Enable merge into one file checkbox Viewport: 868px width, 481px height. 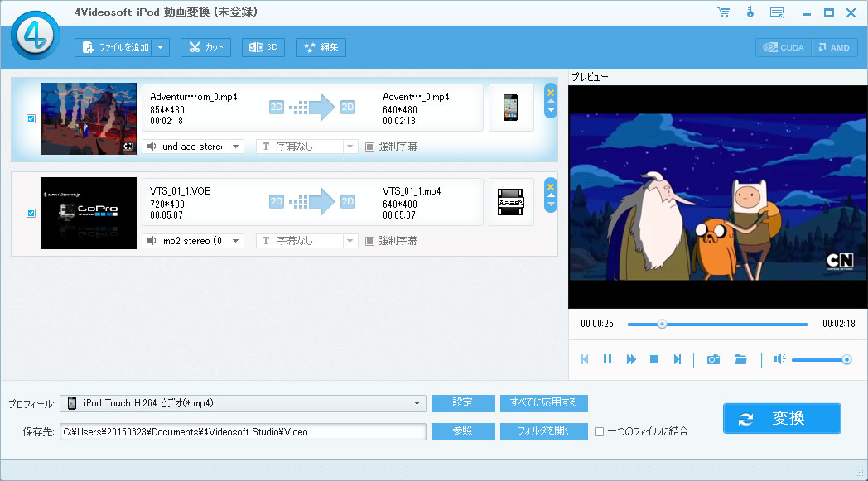pos(599,431)
